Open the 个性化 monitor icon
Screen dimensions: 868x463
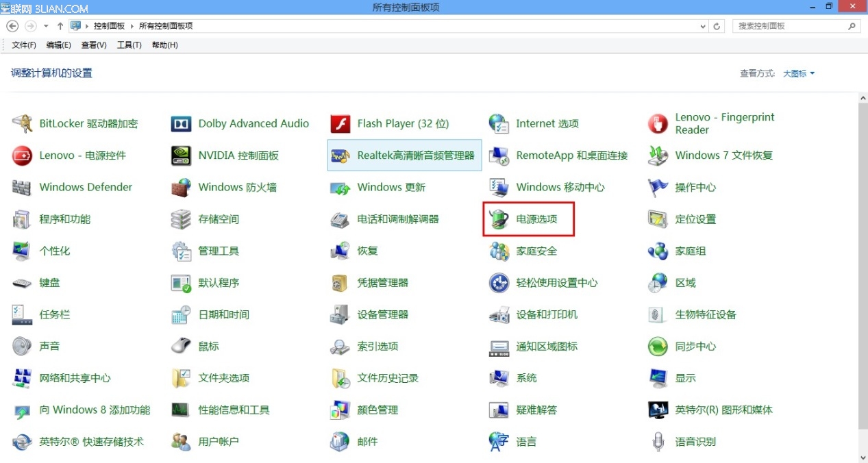point(22,251)
